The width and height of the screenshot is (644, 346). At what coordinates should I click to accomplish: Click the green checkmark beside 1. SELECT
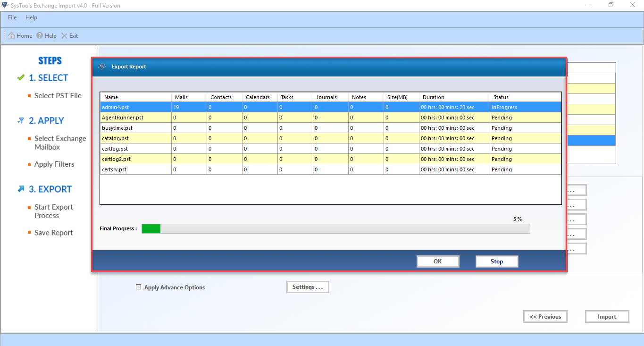click(x=21, y=78)
